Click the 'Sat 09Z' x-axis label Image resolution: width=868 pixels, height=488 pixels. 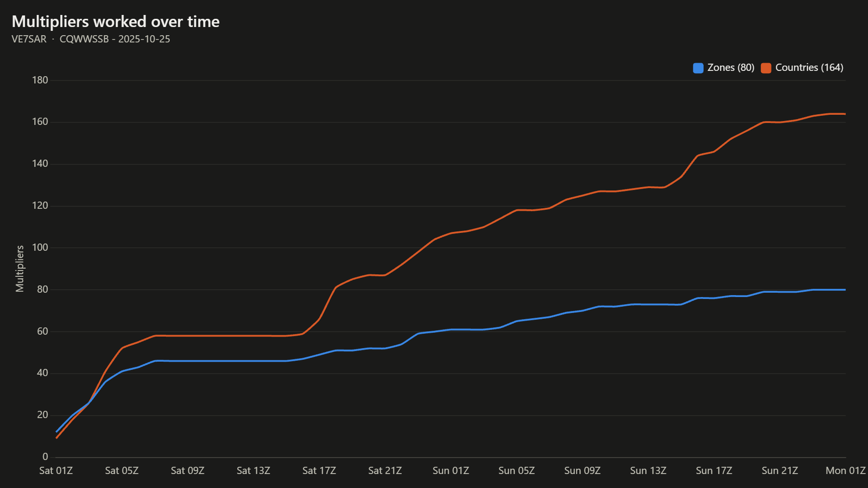[188, 471]
